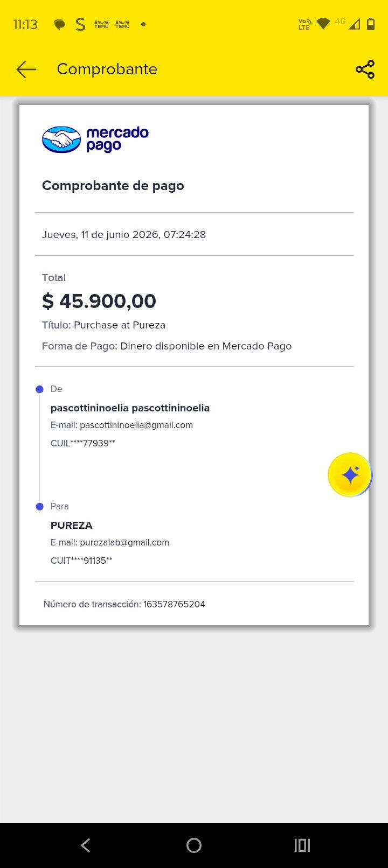Click the Mercado Pago handshake logo
This screenshot has height=868, width=388.
pos(61,139)
